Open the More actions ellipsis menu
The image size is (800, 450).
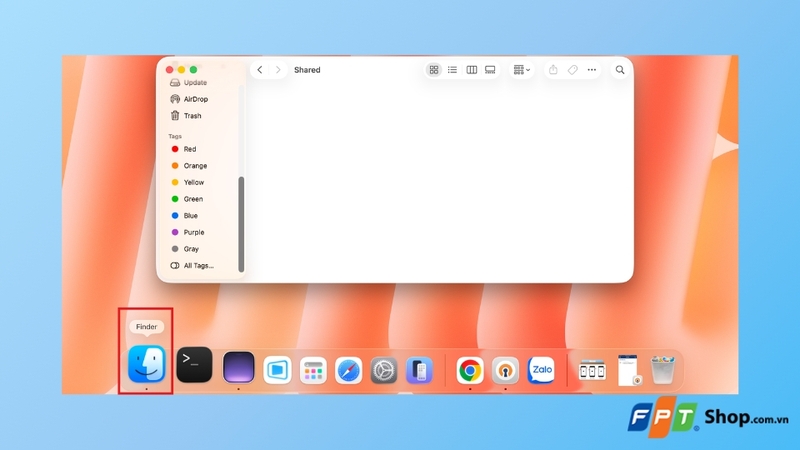coord(592,70)
